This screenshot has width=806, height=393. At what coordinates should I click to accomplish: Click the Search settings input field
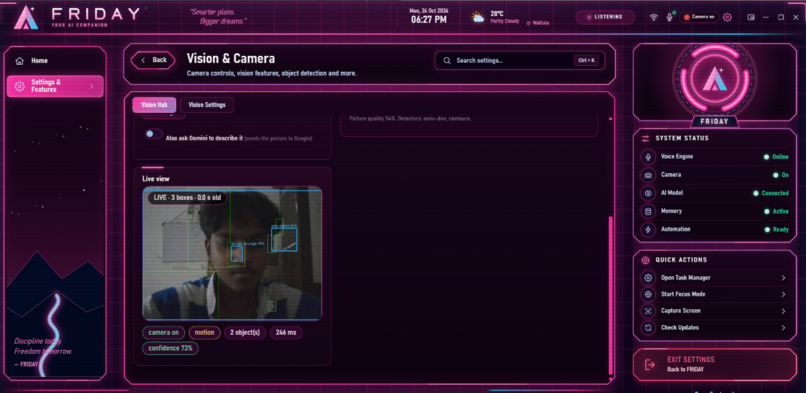click(520, 61)
